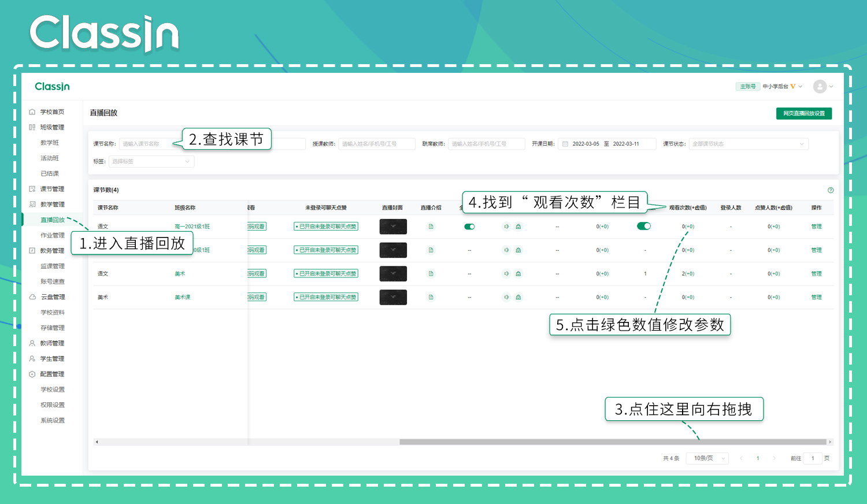
Task: Open 直播介绍 document icon for 美术课 row
Action: pyautogui.click(x=431, y=297)
